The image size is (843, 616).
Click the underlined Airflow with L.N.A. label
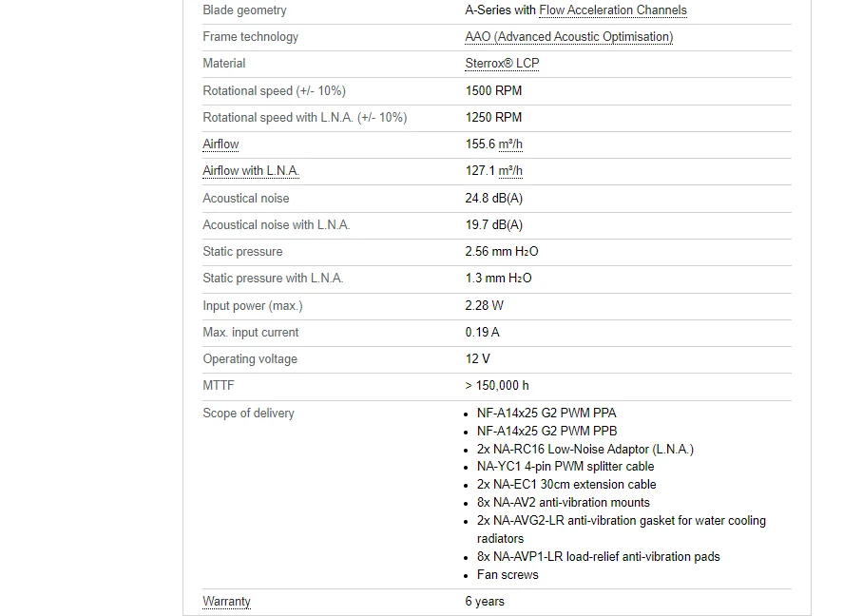pyautogui.click(x=251, y=171)
